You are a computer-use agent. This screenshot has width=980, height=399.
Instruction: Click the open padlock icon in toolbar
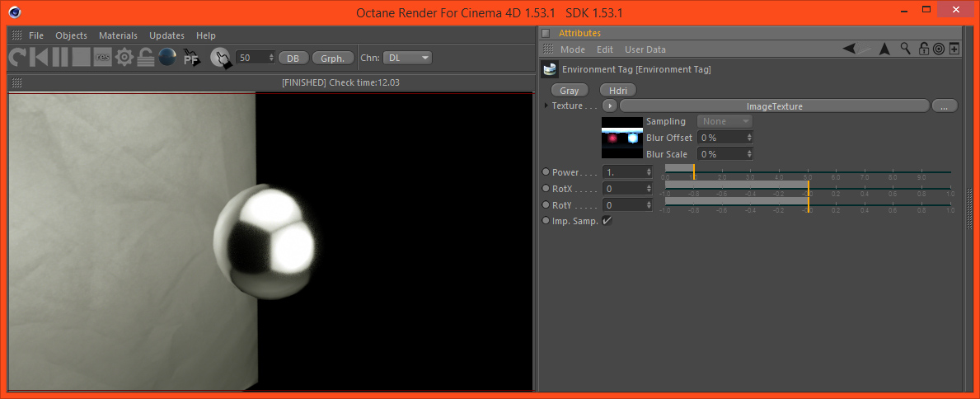(x=146, y=59)
